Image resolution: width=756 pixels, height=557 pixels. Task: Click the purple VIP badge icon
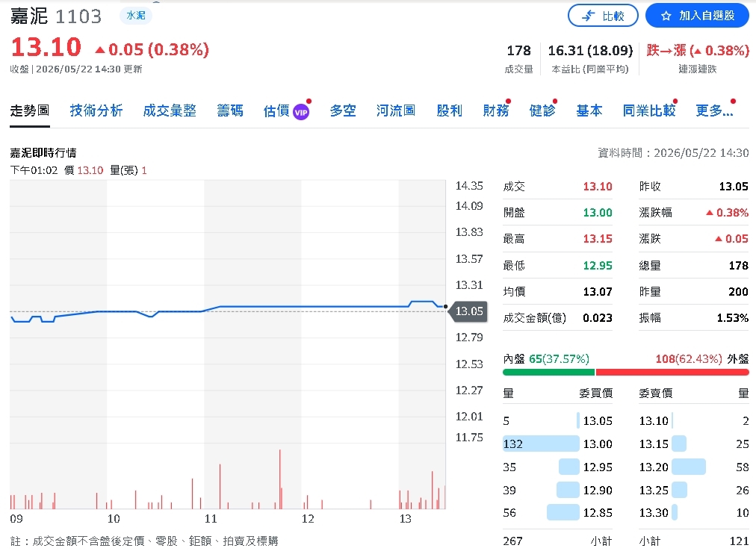[x=301, y=112]
